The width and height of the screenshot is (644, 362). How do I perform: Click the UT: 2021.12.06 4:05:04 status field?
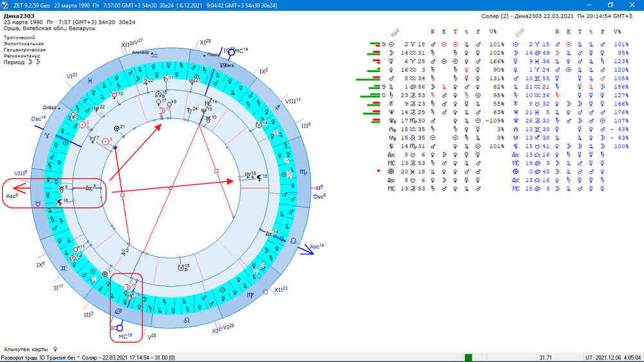[x=613, y=358]
